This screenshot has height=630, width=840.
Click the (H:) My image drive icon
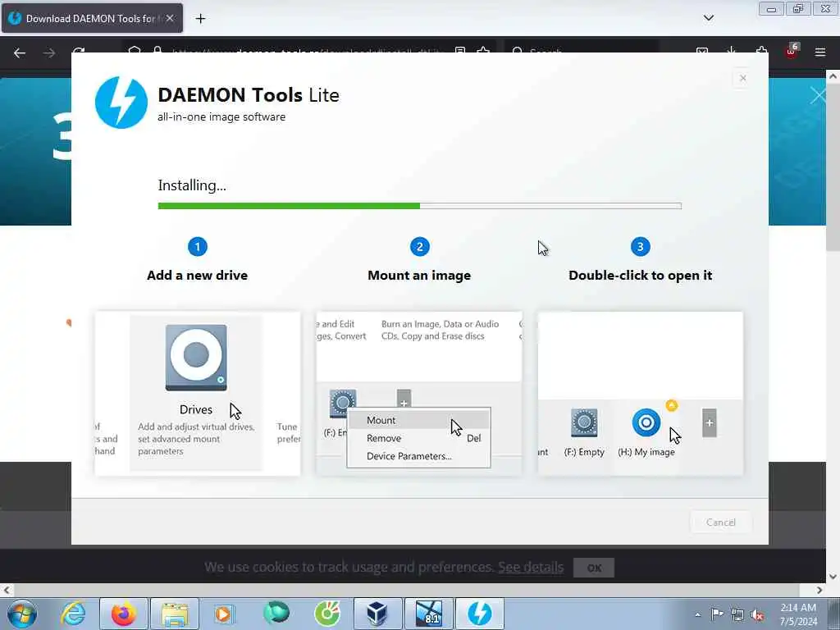tap(646, 422)
